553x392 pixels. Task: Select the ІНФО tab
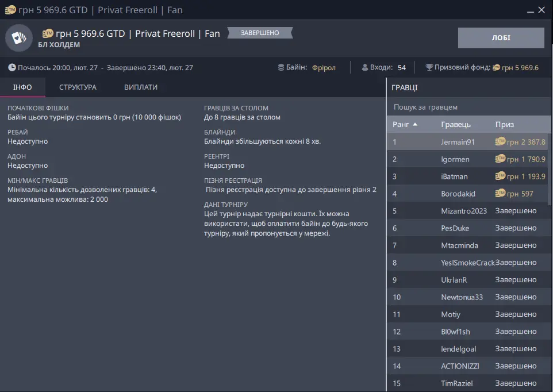pyautogui.click(x=22, y=87)
